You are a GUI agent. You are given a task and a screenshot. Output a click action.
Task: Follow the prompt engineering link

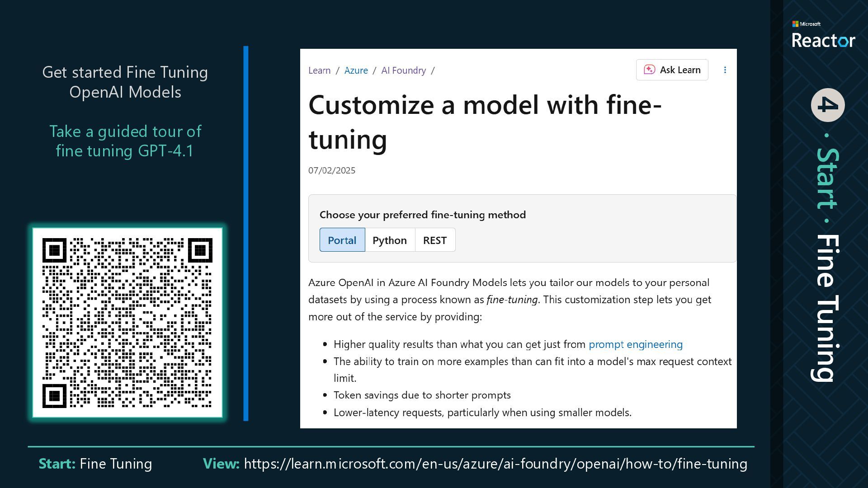point(635,344)
